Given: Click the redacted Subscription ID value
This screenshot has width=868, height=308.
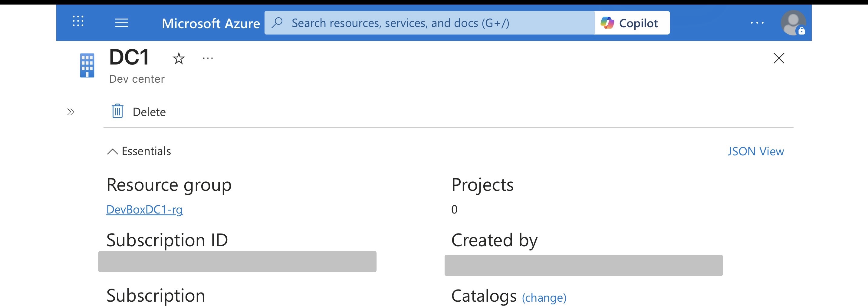Looking at the screenshot, I should [237, 261].
